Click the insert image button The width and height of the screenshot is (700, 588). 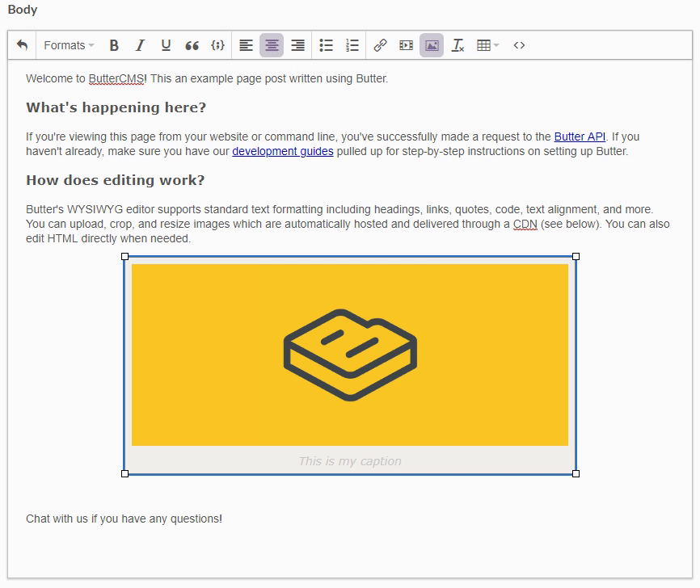[432, 45]
